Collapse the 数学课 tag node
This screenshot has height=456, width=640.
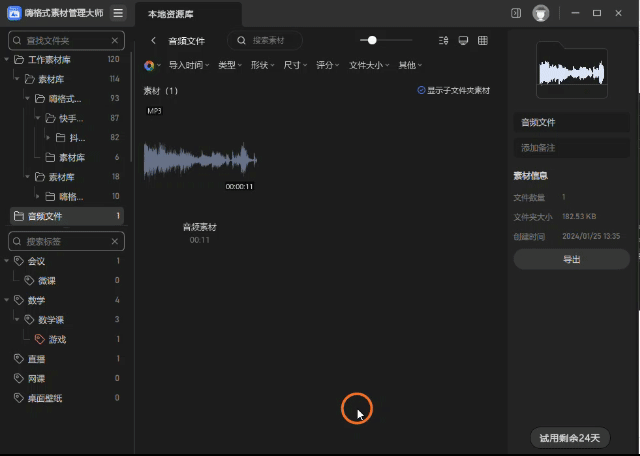(17, 320)
